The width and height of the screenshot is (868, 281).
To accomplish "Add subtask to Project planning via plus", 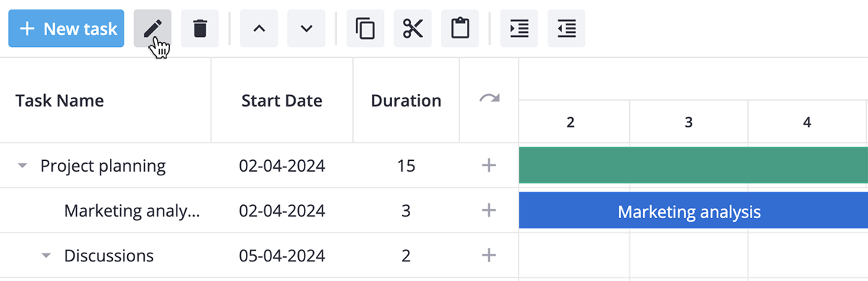I will pos(489,166).
